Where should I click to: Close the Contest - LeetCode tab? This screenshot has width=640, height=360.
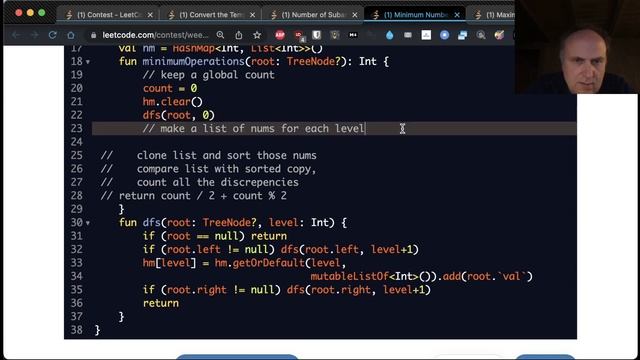click(x=150, y=15)
